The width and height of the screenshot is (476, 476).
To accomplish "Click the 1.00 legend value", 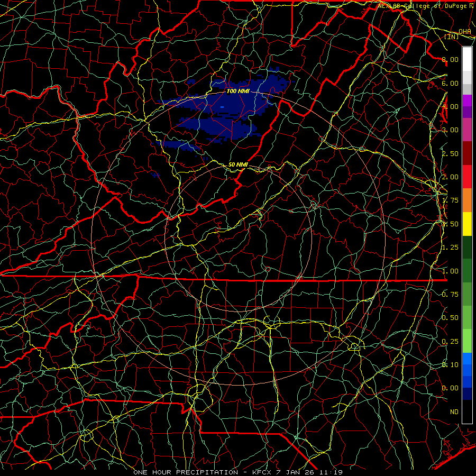I will coord(450,271).
